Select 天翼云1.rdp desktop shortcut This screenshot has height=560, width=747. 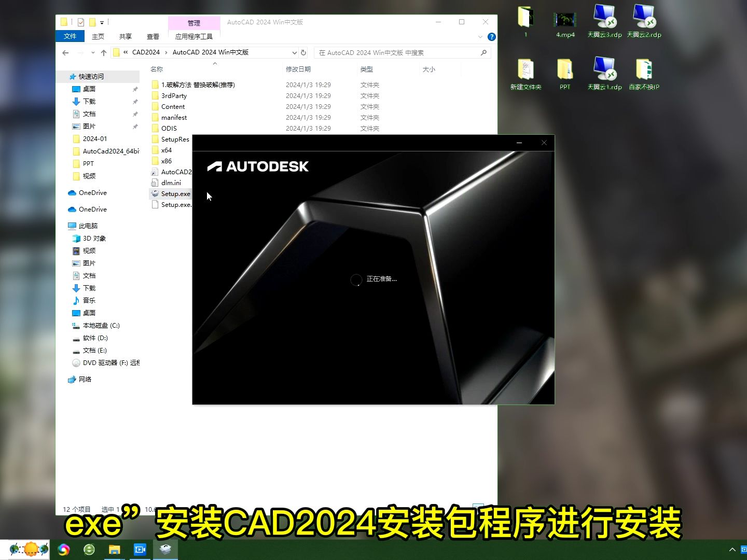(x=604, y=74)
